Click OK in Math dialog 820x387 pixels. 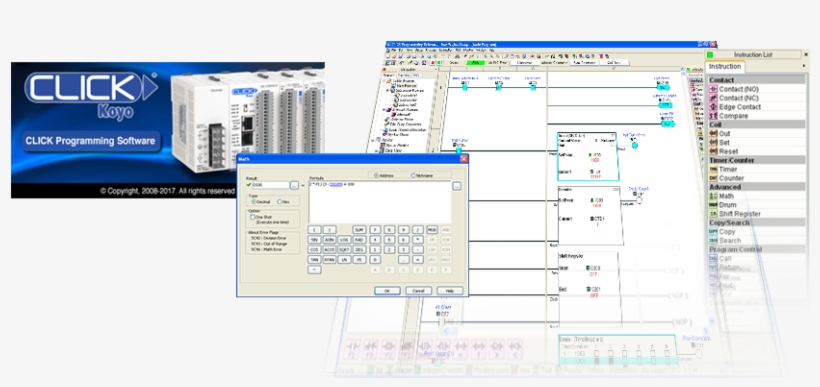click(387, 291)
